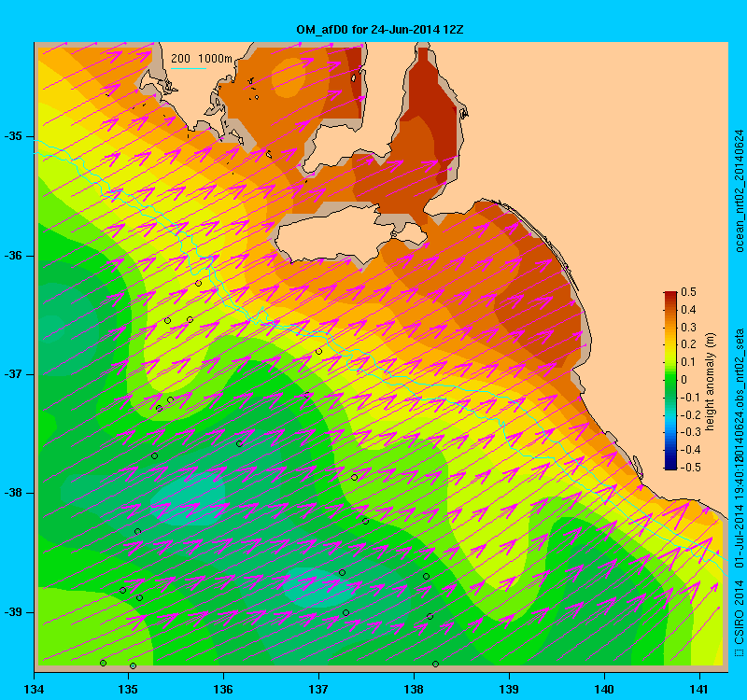Click the longitude tick label 140
The width and height of the screenshot is (747, 700).
(x=604, y=689)
